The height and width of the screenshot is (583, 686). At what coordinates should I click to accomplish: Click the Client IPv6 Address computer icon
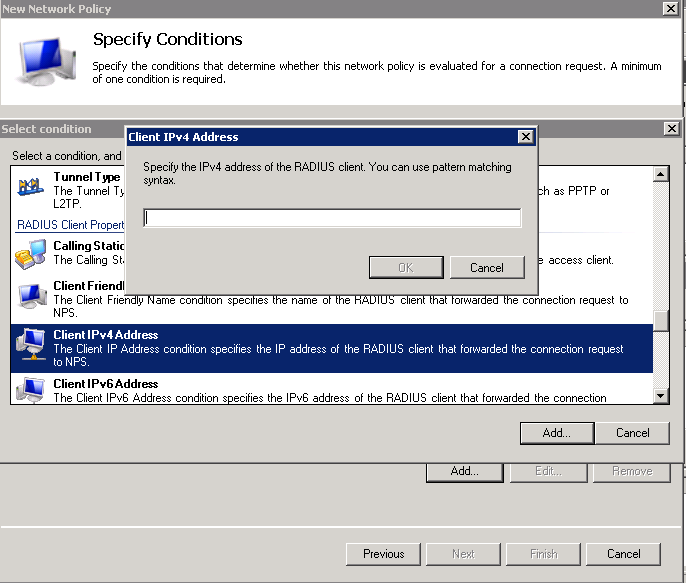(x=30, y=390)
